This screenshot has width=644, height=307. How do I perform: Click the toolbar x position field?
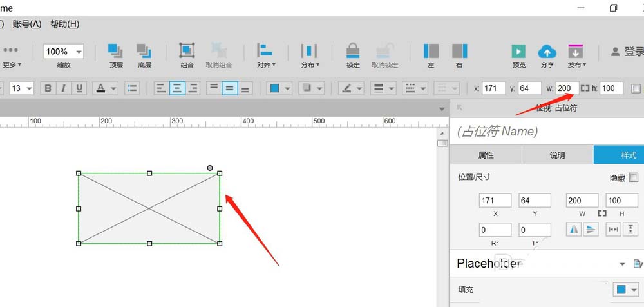coord(493,88)
